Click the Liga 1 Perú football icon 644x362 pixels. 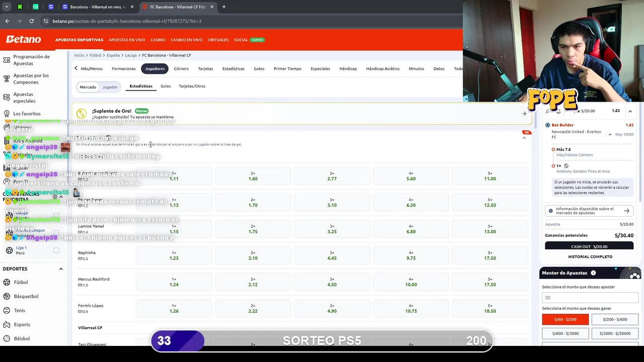coord(9,250)
